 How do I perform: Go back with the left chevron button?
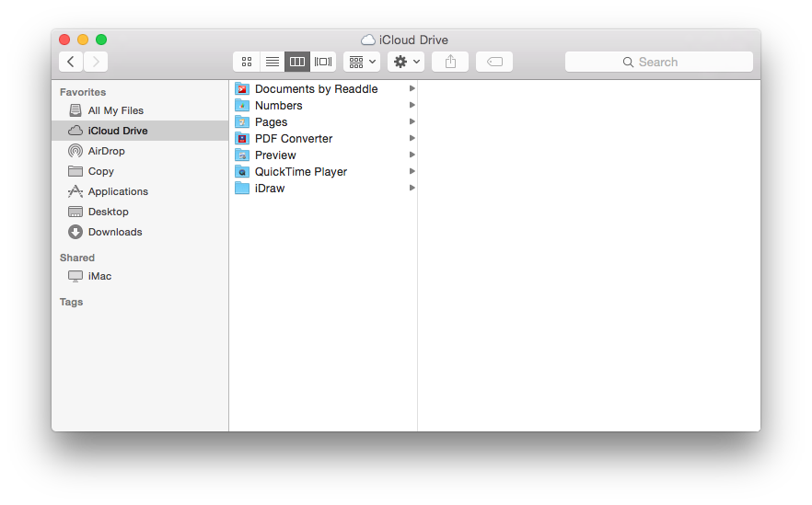[x=71, y=62]
